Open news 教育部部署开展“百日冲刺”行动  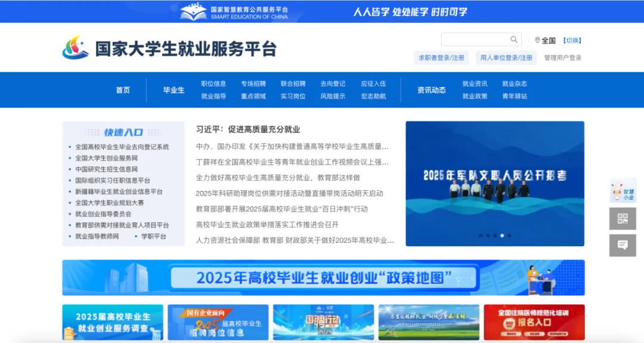(281, 209)
